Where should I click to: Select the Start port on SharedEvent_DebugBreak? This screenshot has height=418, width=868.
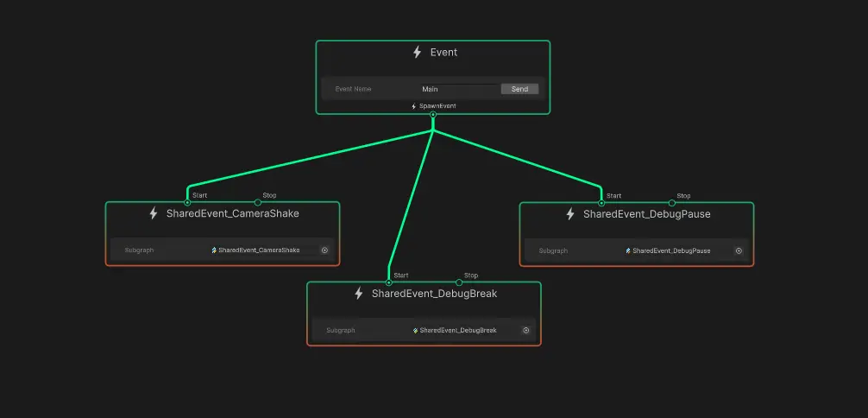(x=389, y=282)
